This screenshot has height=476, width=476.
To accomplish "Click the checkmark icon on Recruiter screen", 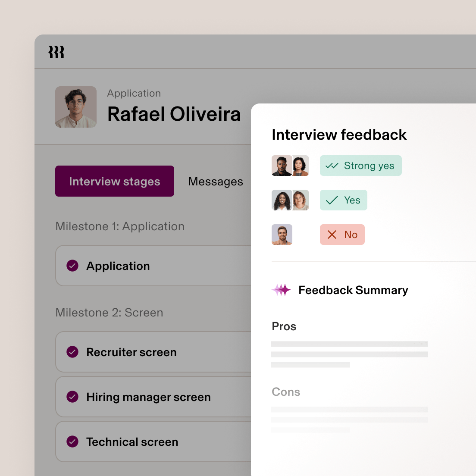I will coord(73,352).
